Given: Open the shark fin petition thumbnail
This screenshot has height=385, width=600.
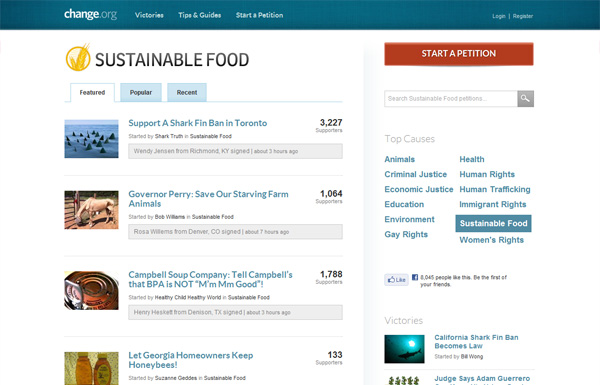Looking at the screenshot, I should (x=91, y=139).
